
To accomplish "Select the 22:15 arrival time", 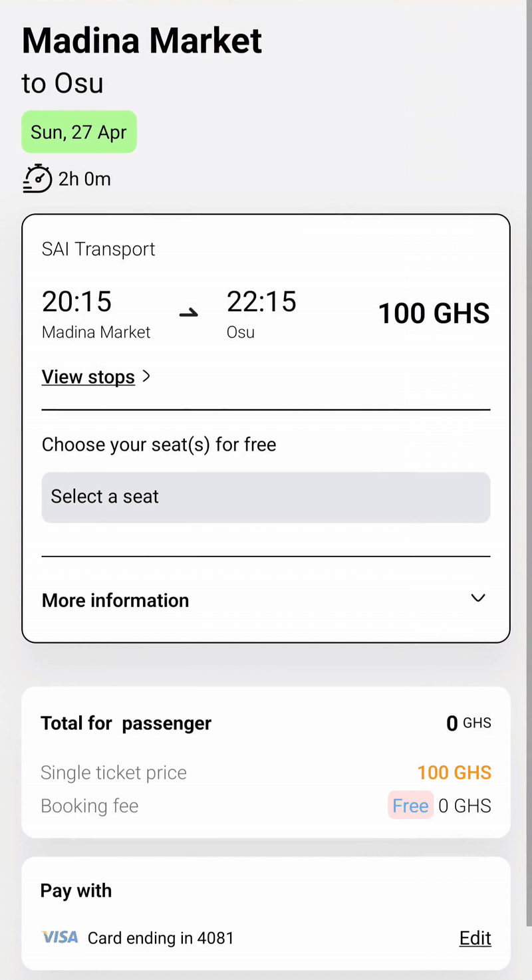I will 261,301.
